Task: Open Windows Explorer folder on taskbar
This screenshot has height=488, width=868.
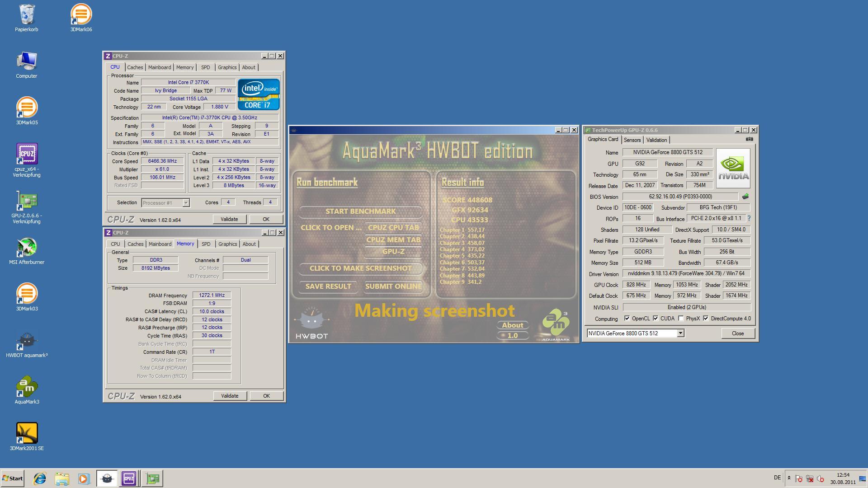Action: click(62, 479)
